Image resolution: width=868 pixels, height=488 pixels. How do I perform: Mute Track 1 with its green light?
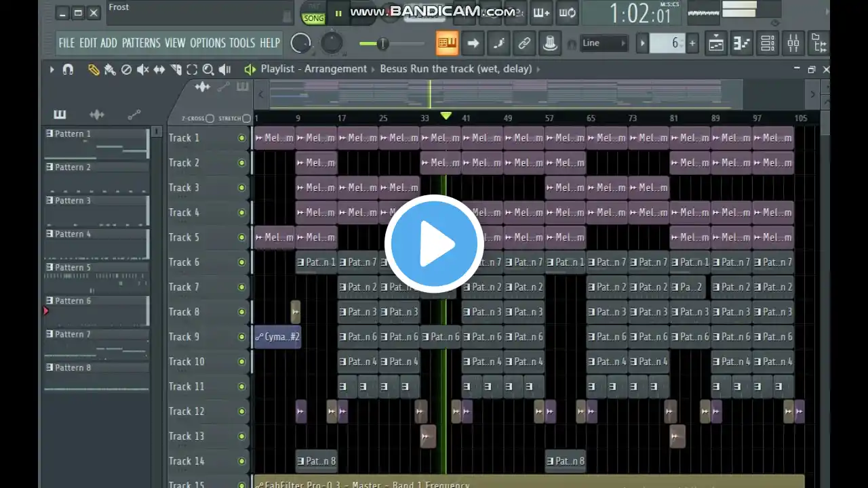pos(241,138)
